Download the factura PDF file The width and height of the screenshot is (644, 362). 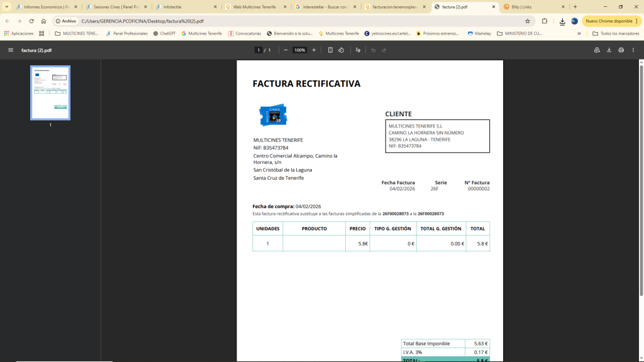coord(609,50)
